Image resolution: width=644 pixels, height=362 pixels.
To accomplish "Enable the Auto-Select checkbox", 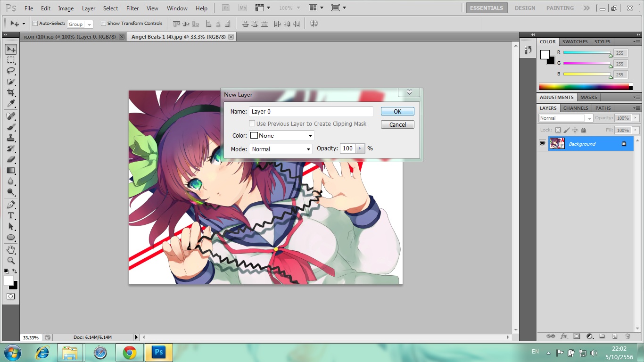I will click(x=35, y=23).
